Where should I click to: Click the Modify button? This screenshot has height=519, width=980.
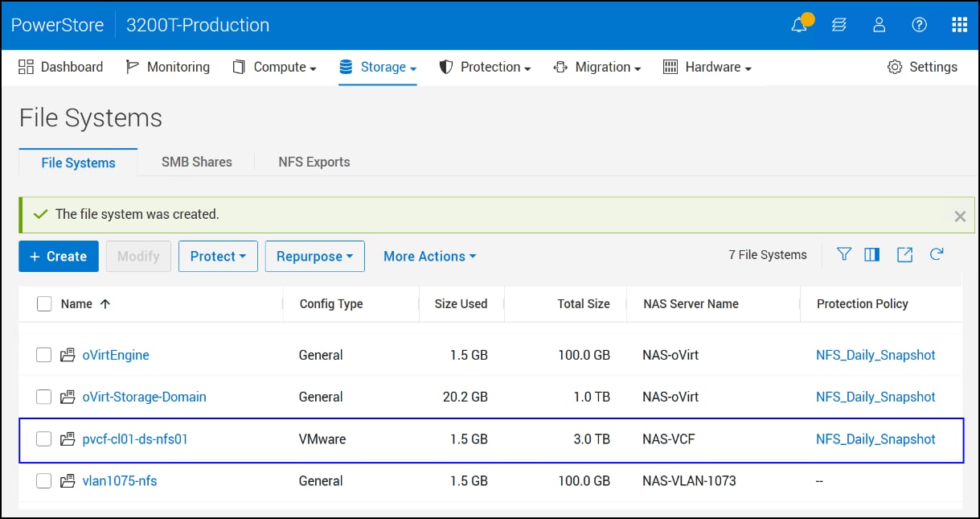138,256
